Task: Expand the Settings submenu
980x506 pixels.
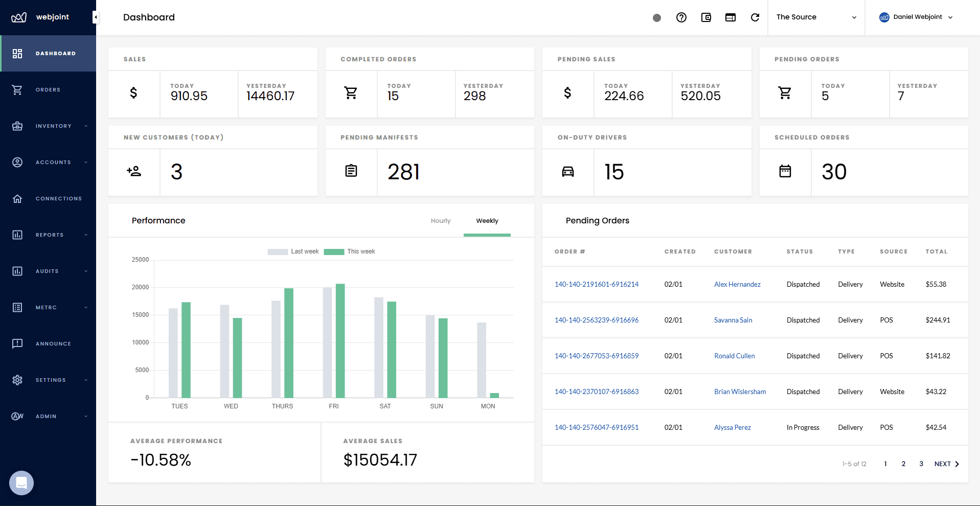Action: point(51,380)
